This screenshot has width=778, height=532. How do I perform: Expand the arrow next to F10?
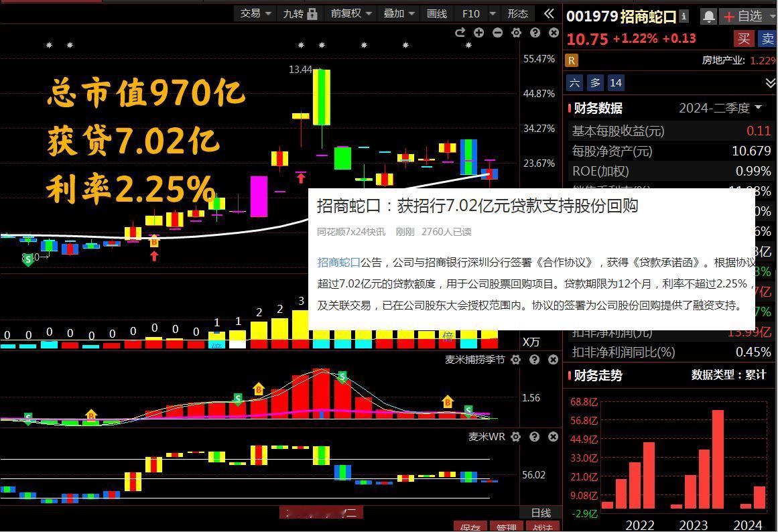pos(493,13)
